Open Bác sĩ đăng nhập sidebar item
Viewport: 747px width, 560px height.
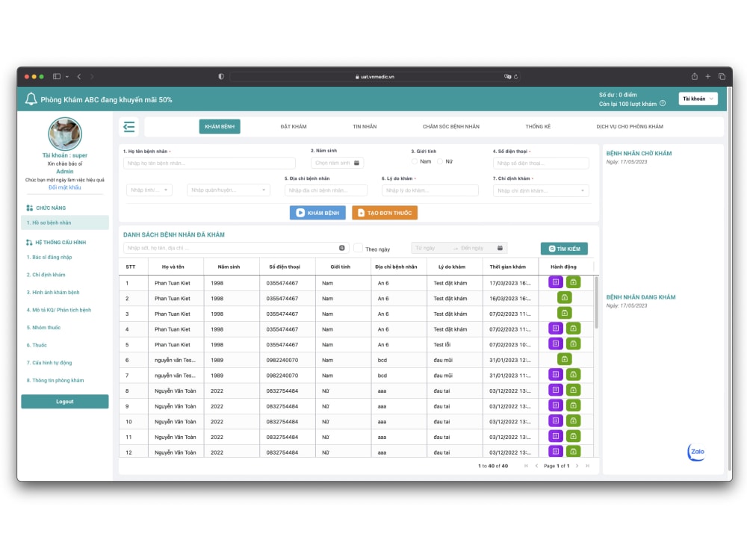click(49, 257)
